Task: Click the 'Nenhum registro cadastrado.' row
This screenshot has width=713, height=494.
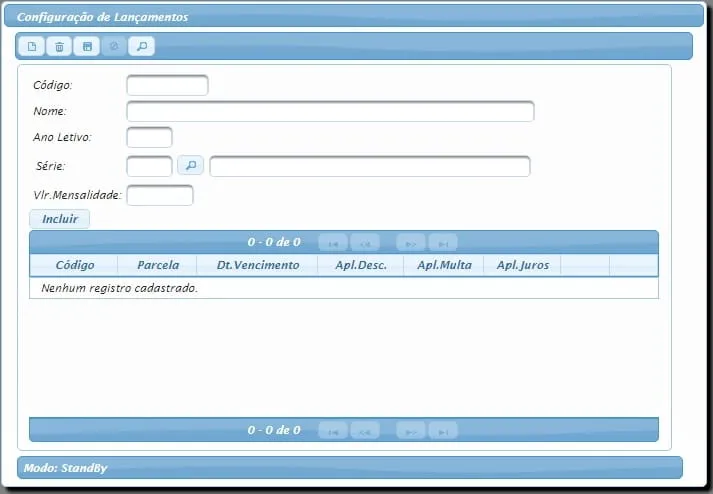Action: 344,288
